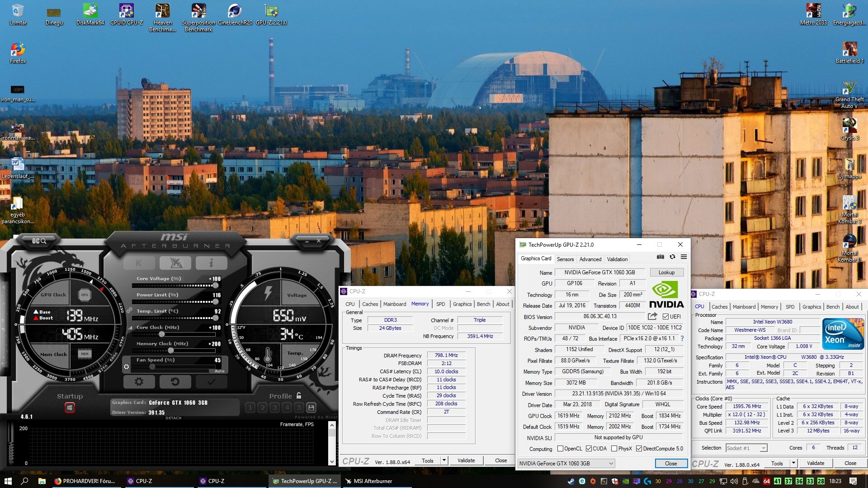Click the taskbar clock showing 18:23
This screenshot has width=868, height=488.
(x=835, y=481)
